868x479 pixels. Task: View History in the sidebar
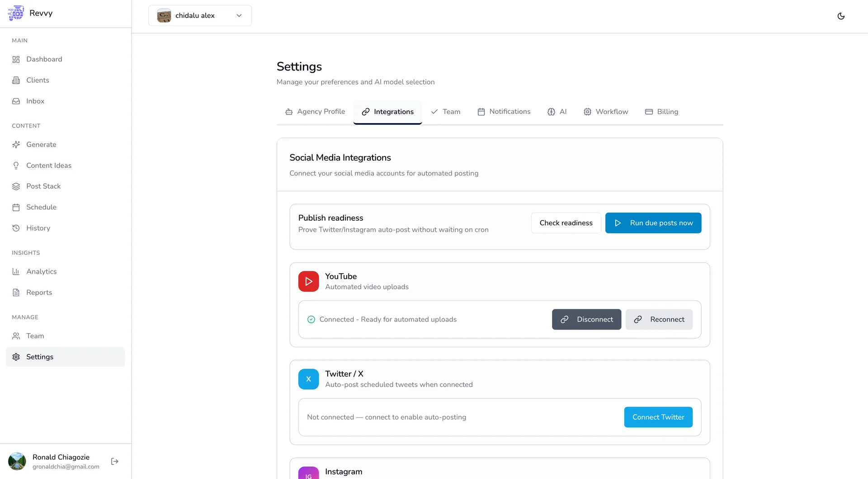(65, 228)
